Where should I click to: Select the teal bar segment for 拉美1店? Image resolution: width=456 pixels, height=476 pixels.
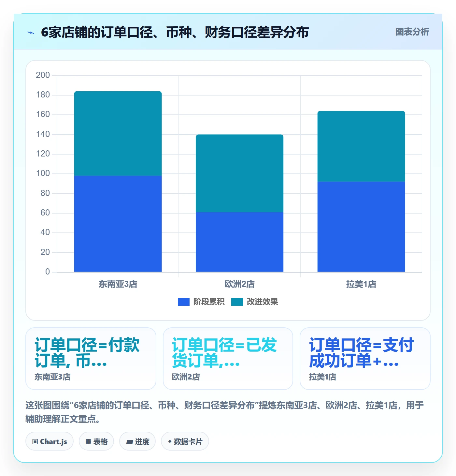(361, 146)
